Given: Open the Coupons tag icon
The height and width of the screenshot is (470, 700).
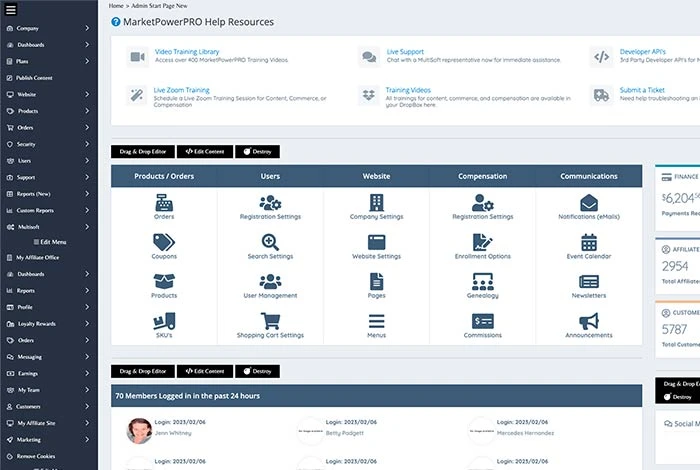Looking at the screenshot, I should click(164, 242).
